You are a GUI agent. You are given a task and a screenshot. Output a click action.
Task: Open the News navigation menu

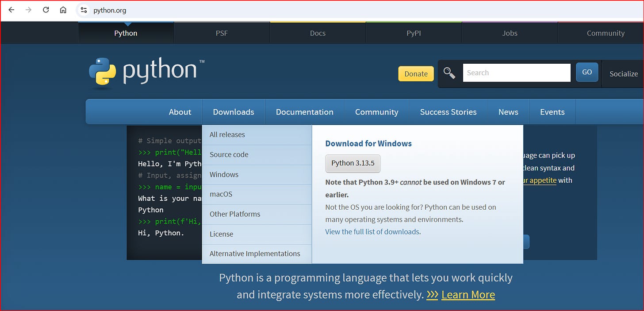(508, 112)
